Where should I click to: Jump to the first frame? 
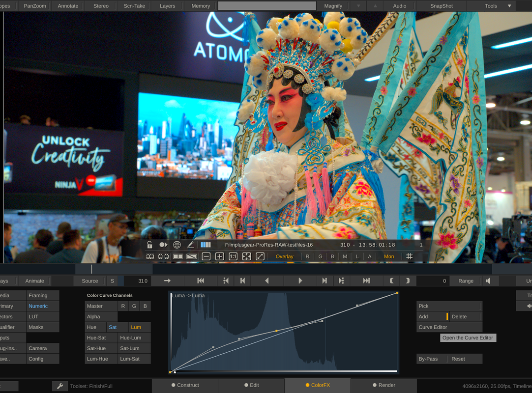pyautogui.click(x=201, y=281)
